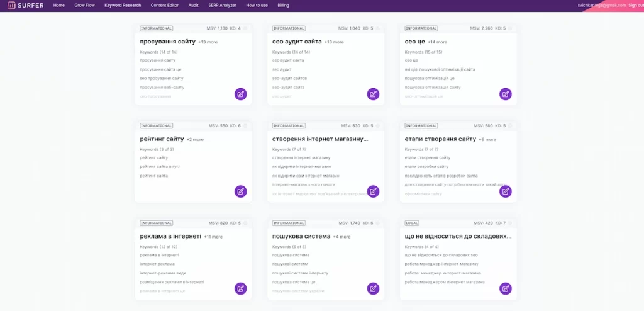Navigate to the Audit page

tap(194, 5)
